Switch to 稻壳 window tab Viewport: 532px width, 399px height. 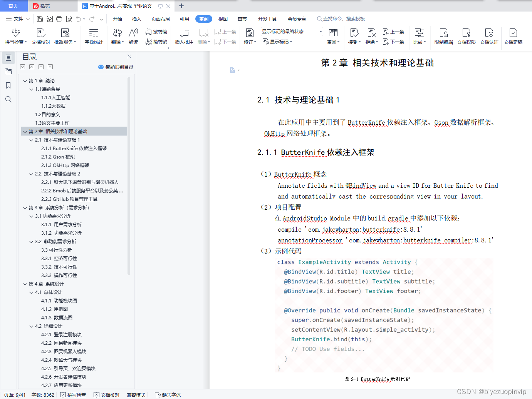tap(52, 6)
